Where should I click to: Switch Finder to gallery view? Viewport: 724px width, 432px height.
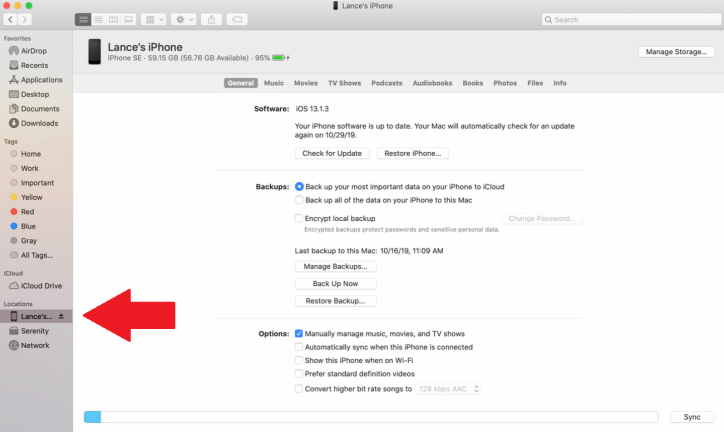tap(129, 19)
